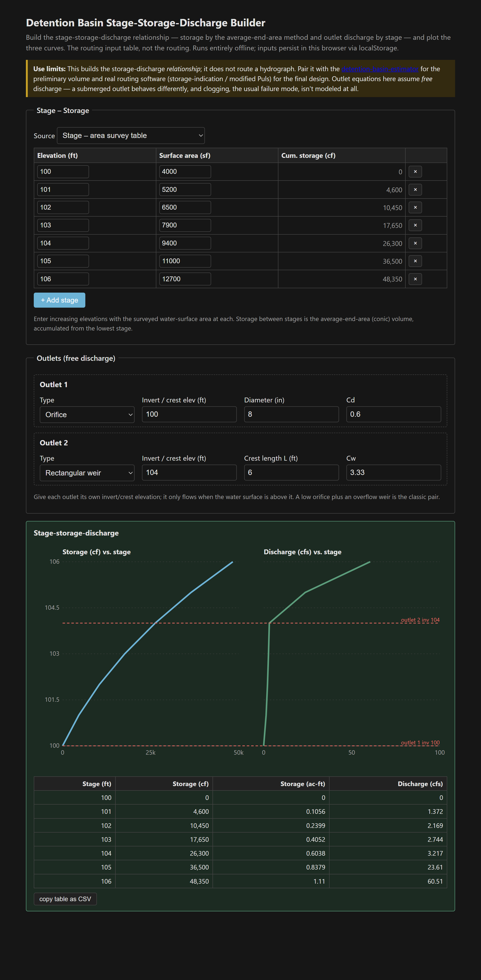Edit Outlet 1 Diameter field
The height and width of the screenshot is (980, 481).
tap(291, 414)
